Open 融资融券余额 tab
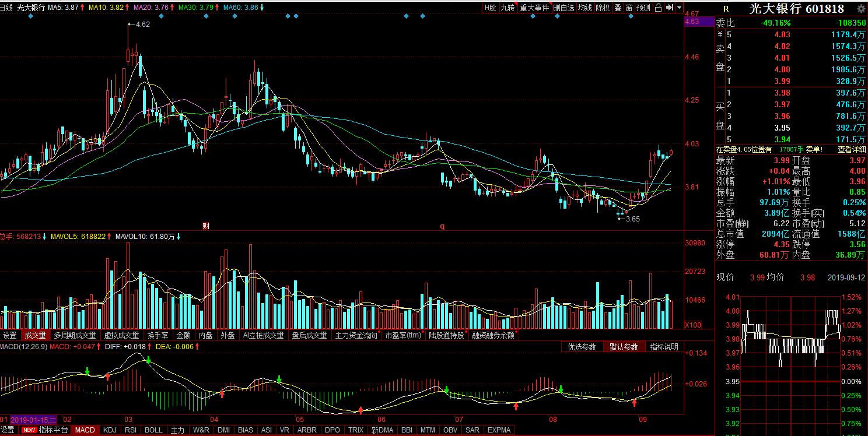 [494, 335]
